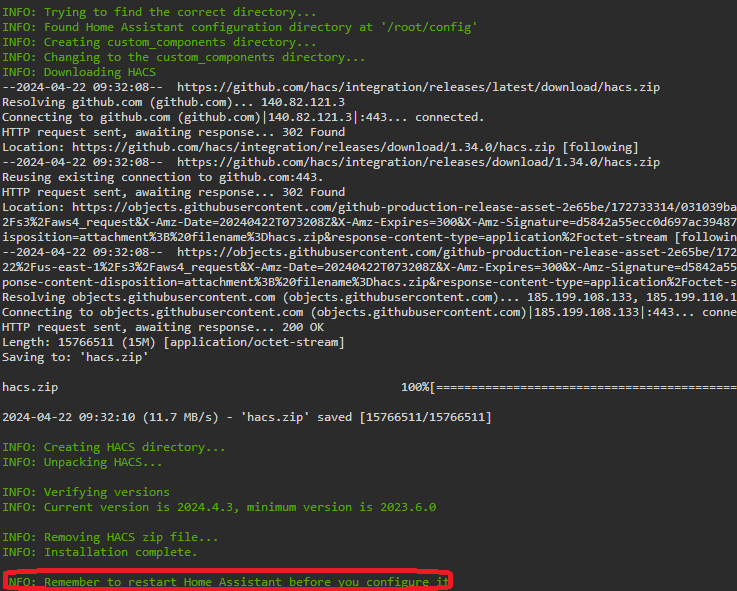Click 'INFO: Verifying versions' line
Screen dimensions: 737x591
[x=86, y=493]
